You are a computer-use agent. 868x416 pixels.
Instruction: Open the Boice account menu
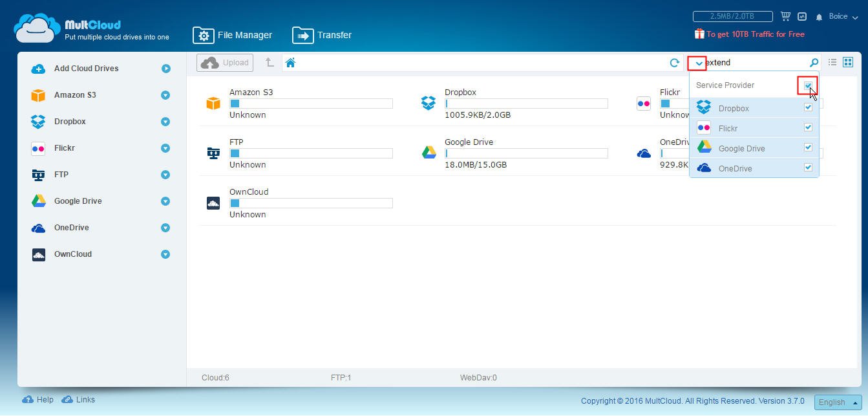[x=843, y=16]
